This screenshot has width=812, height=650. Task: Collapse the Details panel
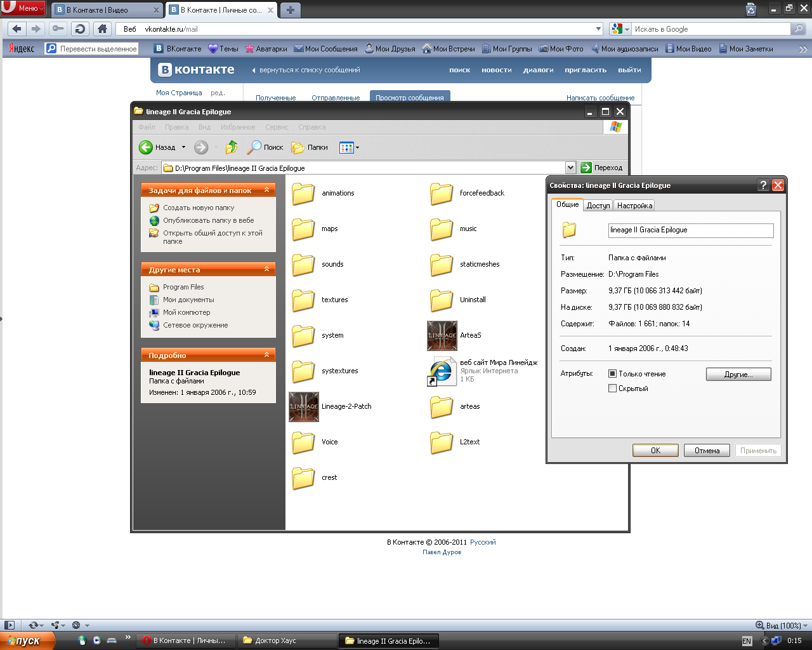267,355
